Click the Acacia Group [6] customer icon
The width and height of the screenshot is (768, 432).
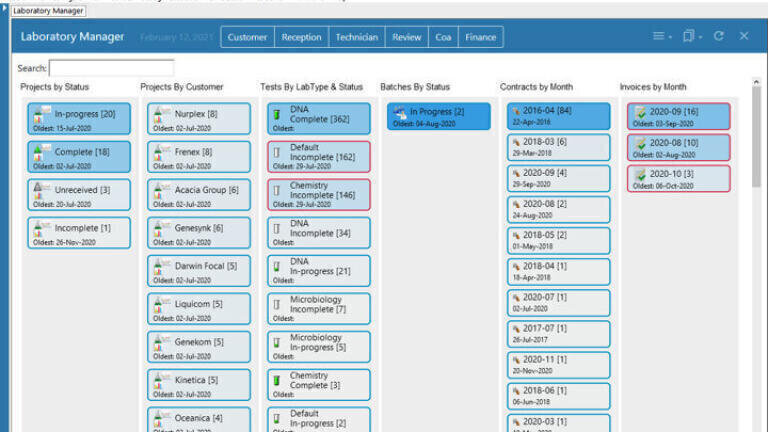(x=161, y=191)
